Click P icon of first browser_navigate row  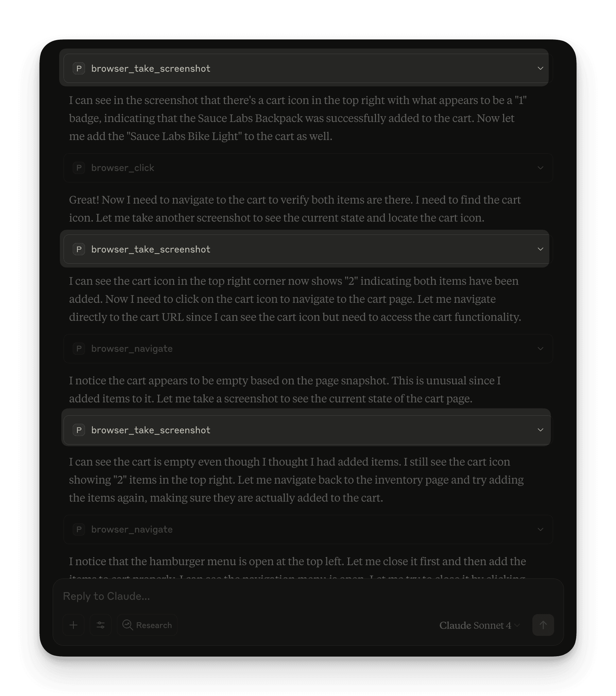(79, 349)
